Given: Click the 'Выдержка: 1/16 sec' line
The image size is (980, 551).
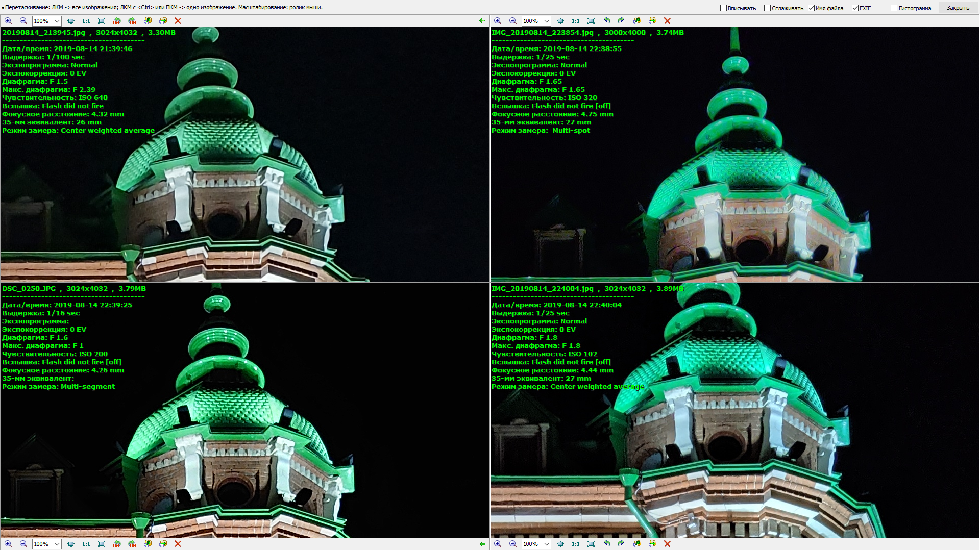Looking at the screenshot, I should [x=41, y=313].
